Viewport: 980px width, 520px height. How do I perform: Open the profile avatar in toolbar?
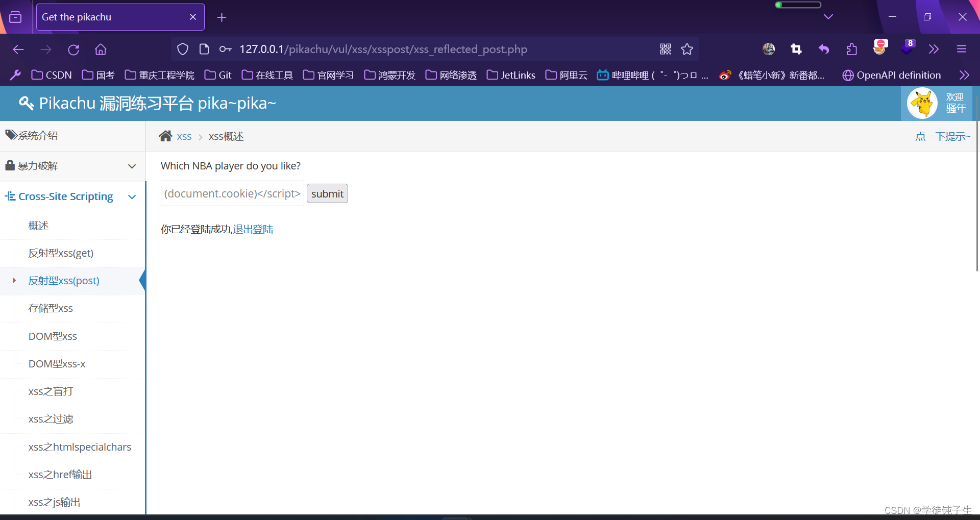click(x=769, y=49)
